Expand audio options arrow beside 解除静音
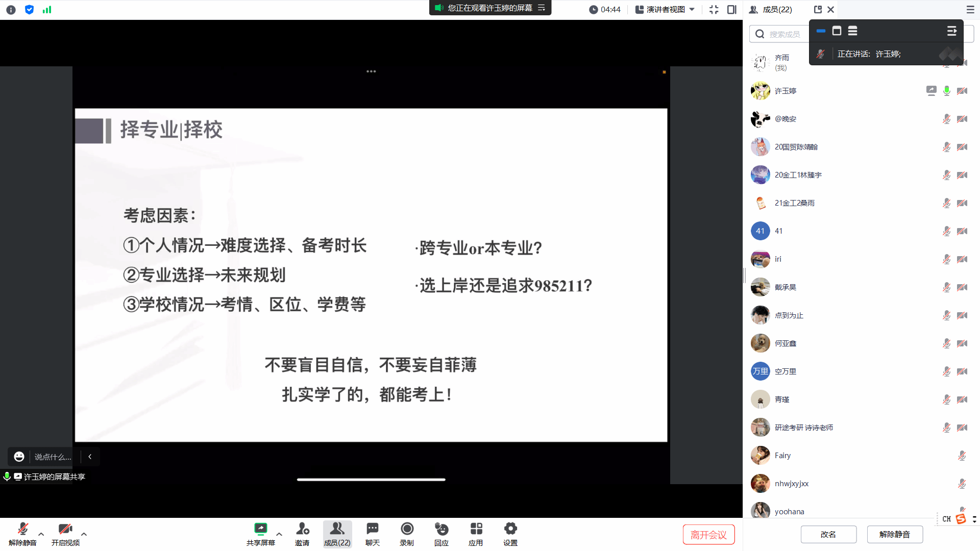This screenshot has width=980, height=551. (41, 534)
